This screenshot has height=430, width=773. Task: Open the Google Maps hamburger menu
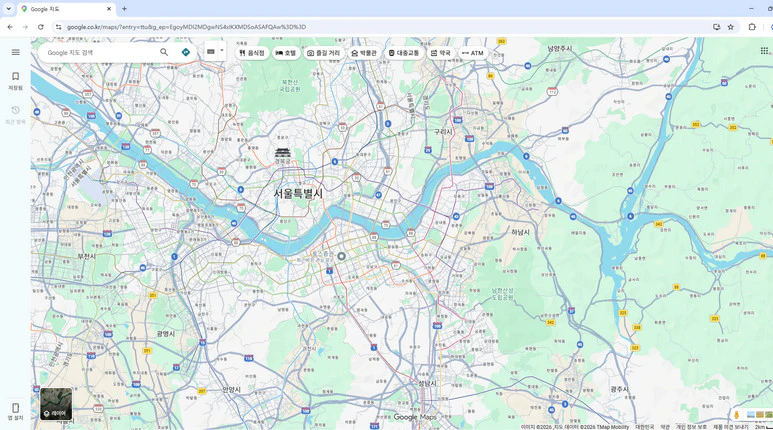pyautogui.click(x=15, y=52)
